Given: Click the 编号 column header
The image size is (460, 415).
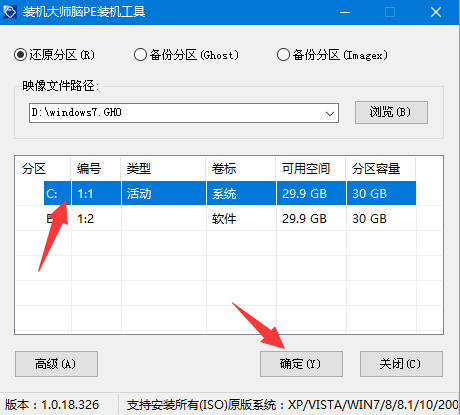Looking at the screenshot, I should (96, 169).
